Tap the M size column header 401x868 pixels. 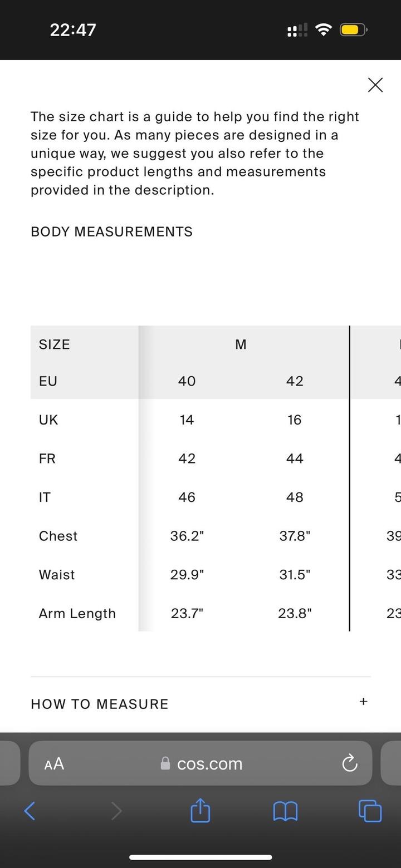(x=241, y=344)
